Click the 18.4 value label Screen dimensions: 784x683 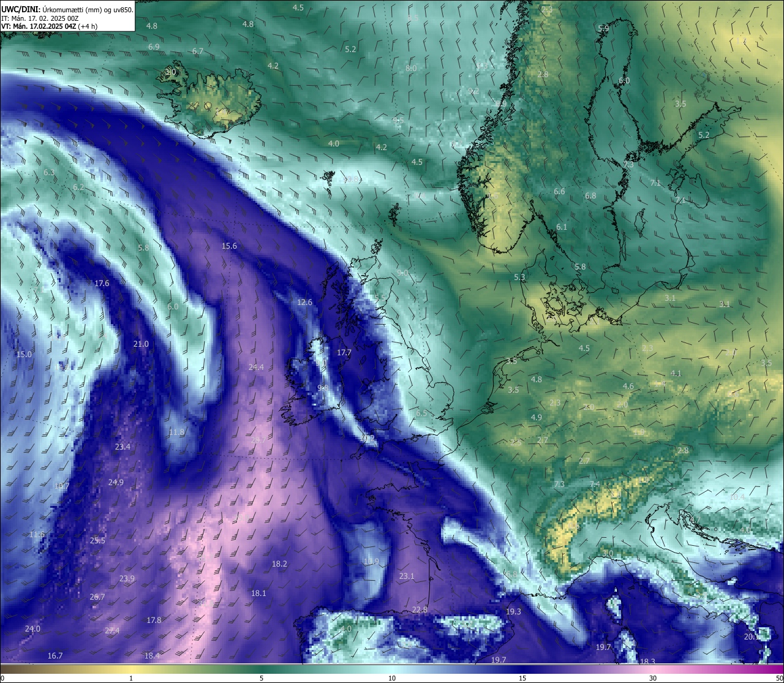click(x=152, y=656)
